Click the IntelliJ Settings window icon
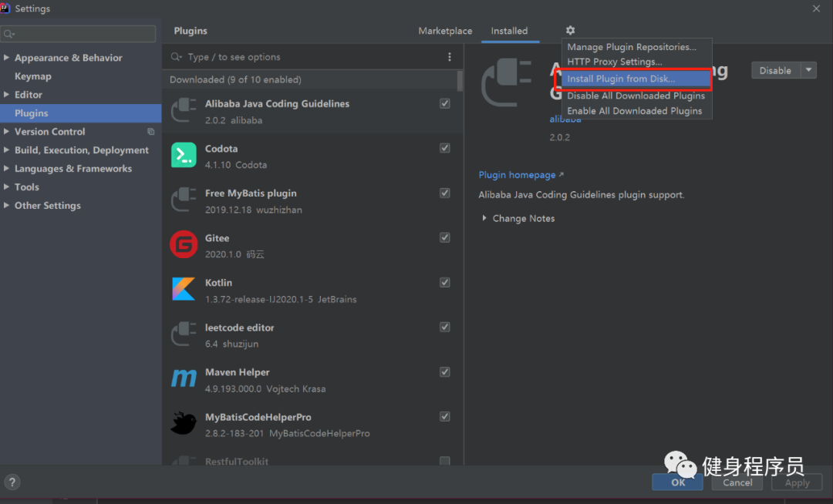This screenshot has height=504, width=833. pos(5,8)
